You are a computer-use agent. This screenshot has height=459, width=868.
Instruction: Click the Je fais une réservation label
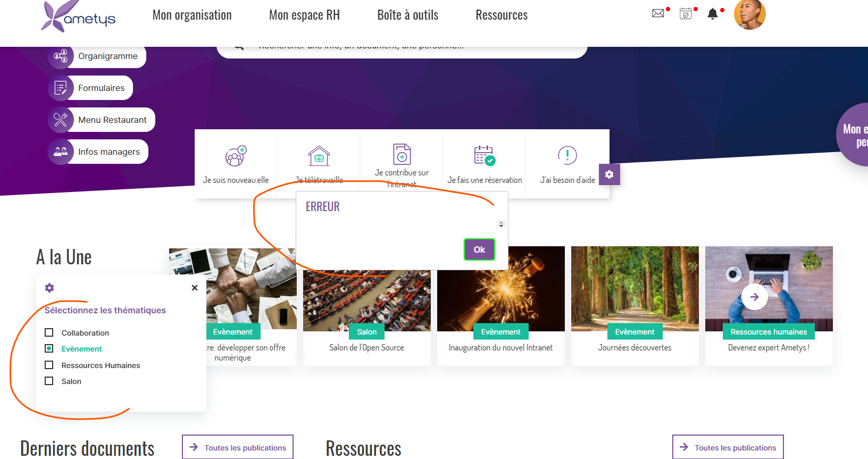pyautogui.click(x=485, y=180)
